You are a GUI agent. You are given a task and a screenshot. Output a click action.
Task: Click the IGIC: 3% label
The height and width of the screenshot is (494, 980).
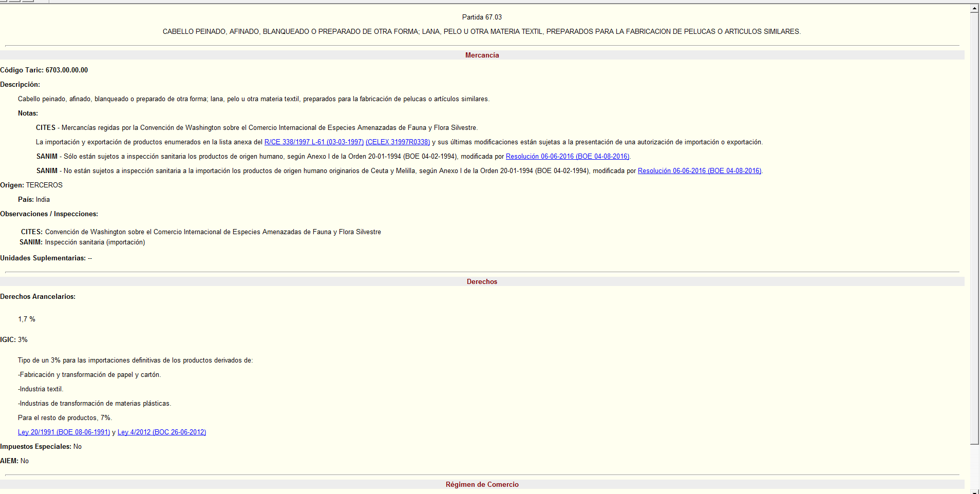14,340
